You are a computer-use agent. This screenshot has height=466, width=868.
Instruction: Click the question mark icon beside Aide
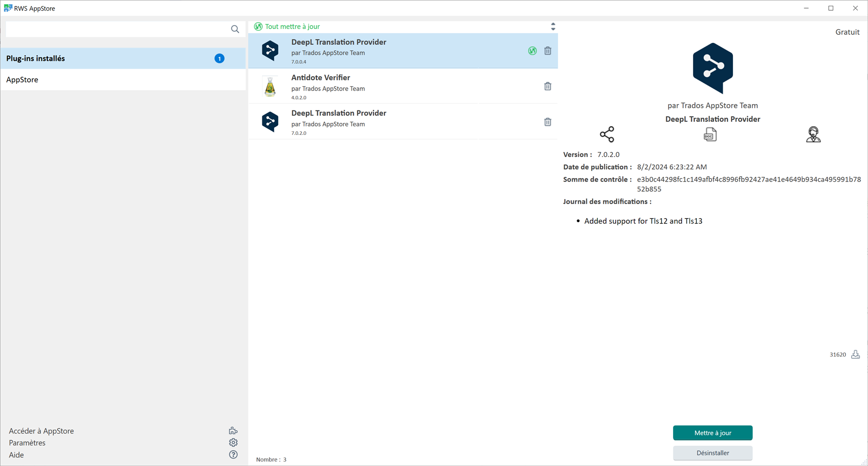click(233, 454)
